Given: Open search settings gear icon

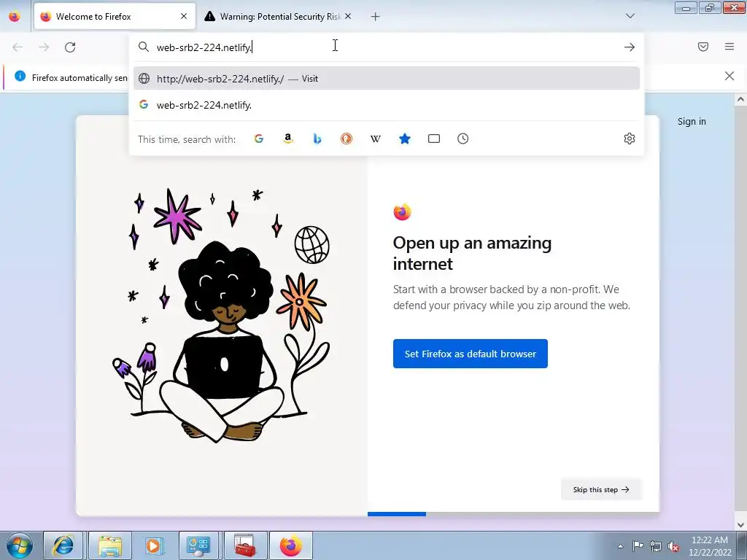Looking at the screenshot, I should pyautogui.click(x=630, y=139).
